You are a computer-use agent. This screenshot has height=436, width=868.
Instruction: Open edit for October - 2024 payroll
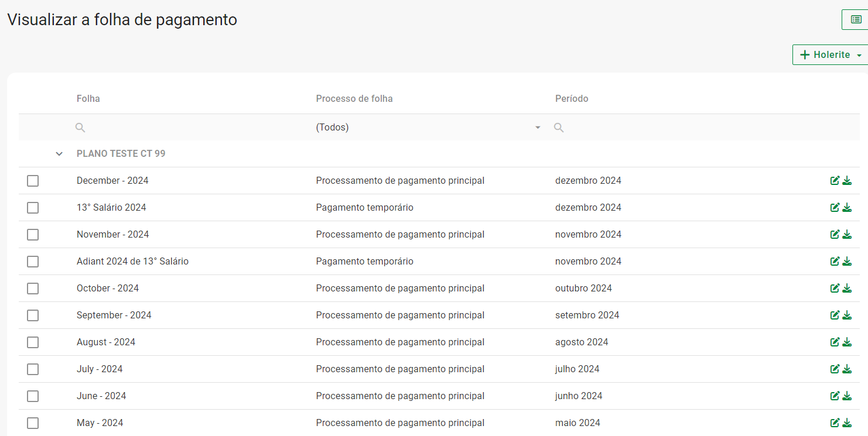835,289
